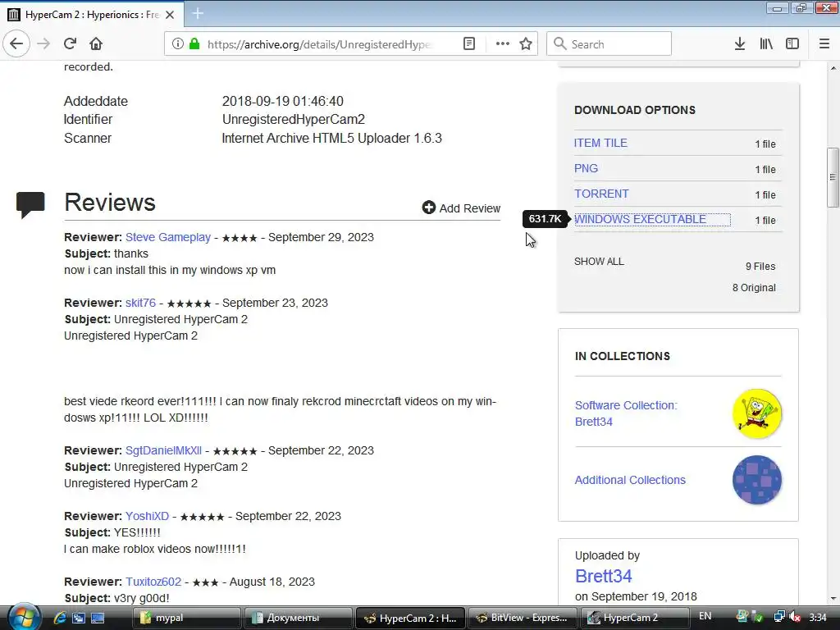
Task: Open reviewer Tuxitoz602 profile
Action: [x=153, y=582]
